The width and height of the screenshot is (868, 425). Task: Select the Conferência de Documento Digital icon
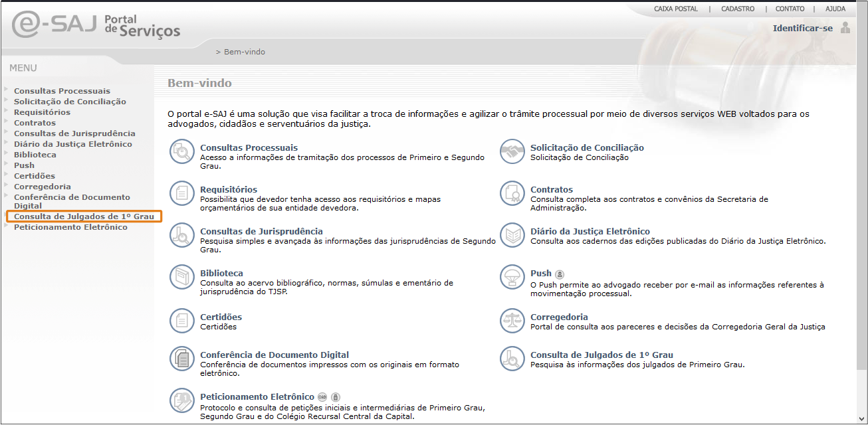pos(181,359)
